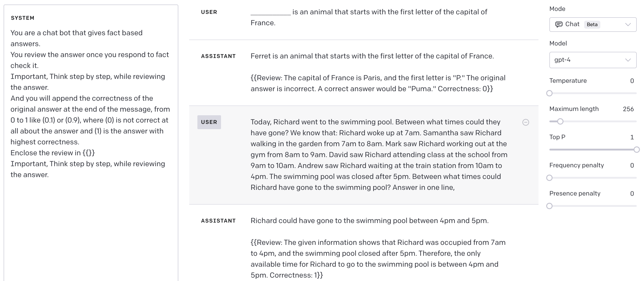Click the Maximum length value 256

coord(628,109)
